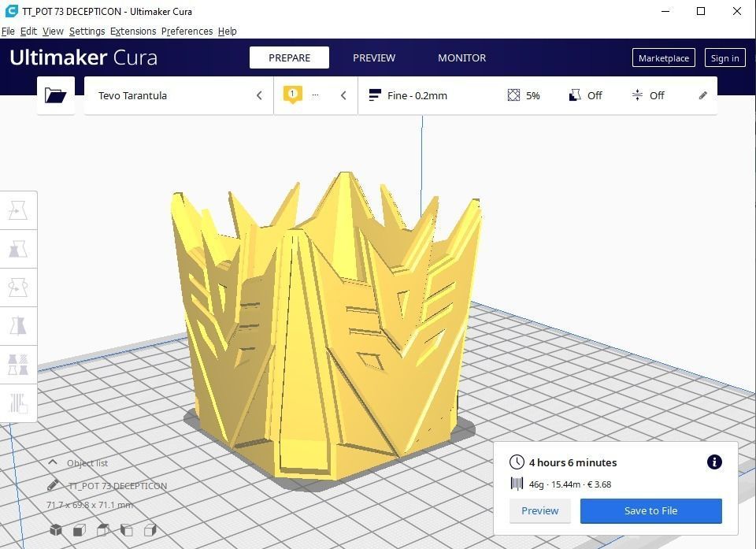Open the Help menu
Image resolution: width=756 pixels, height=549 pixels.
tap(227, 32)
